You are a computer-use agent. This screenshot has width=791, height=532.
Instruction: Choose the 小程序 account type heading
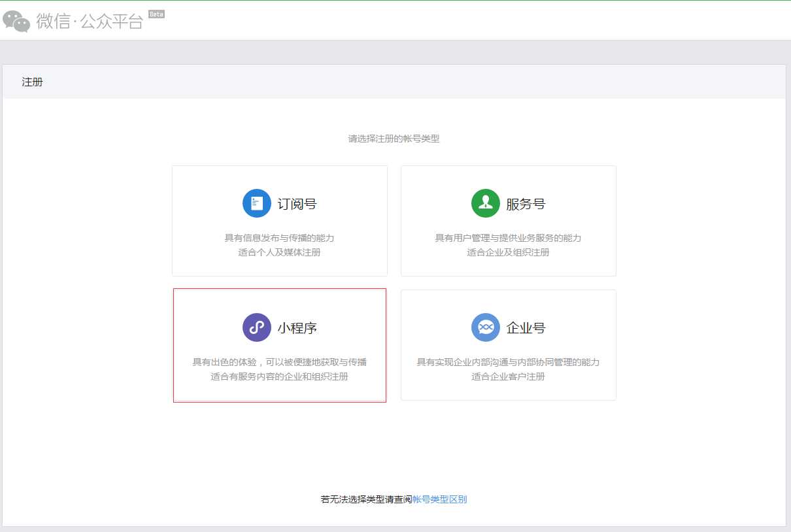[x=297, y=328]
